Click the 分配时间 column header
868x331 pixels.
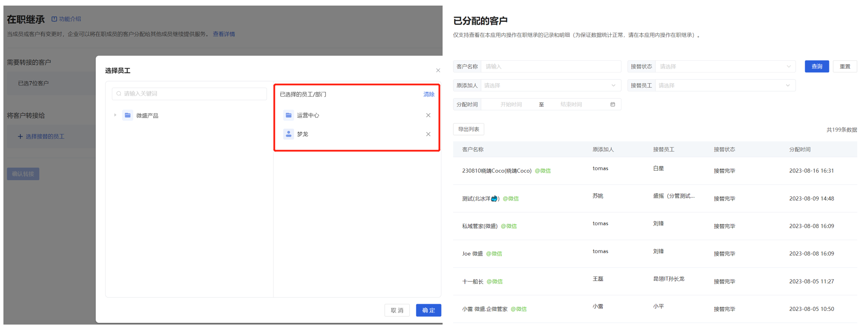tap(800, 149)
